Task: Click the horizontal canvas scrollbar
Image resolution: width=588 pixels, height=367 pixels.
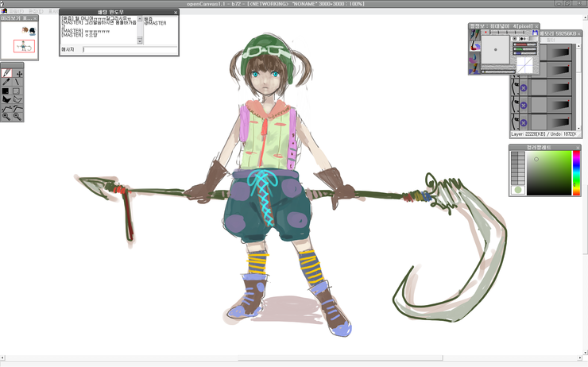Action: pos(341,358)
